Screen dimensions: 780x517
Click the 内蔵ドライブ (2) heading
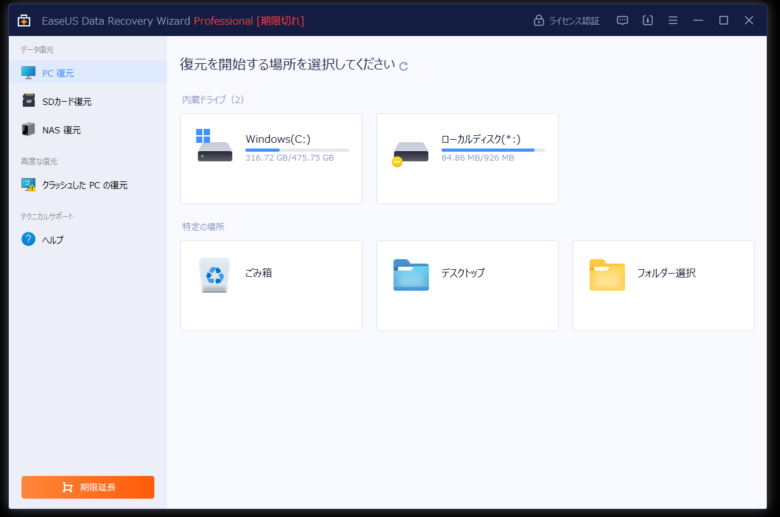[x=213, y=100]
